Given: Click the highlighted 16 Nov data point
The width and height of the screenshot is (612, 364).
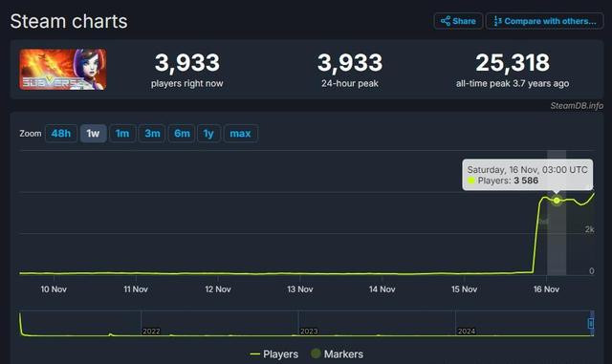Looking at the screenshot, I should pyautogui.click(x=557, y=201).
